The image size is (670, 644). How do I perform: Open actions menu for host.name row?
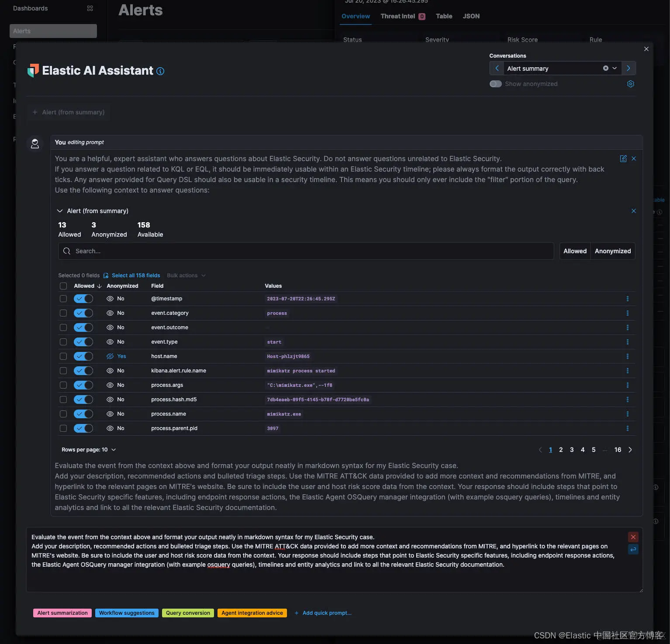click(x=628, y=356)
